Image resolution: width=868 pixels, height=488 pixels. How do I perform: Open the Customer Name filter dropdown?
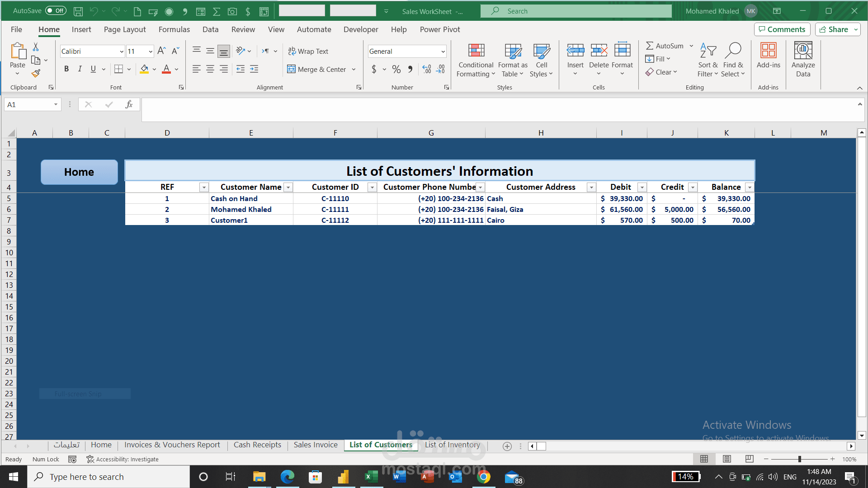[x=288, y=188]
